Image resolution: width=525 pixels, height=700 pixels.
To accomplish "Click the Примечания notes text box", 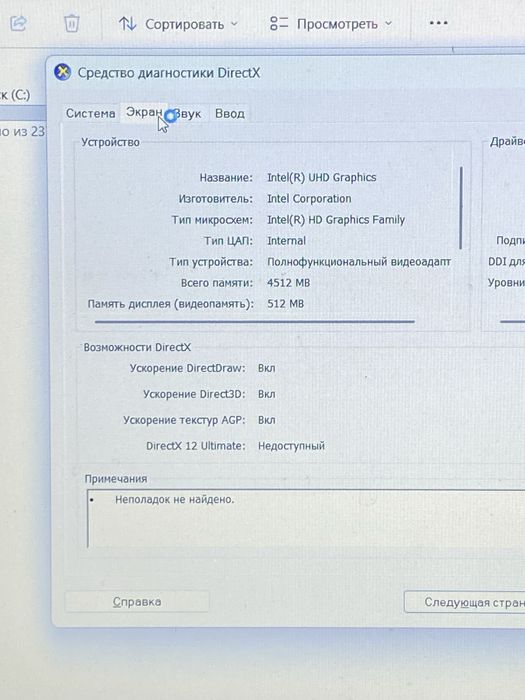I will 306,519.
